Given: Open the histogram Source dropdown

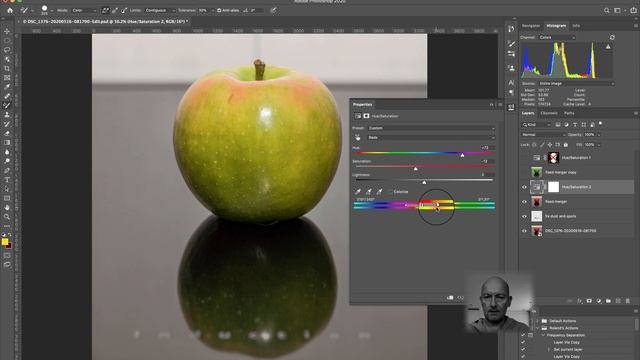Looking at the screenshot, I should [576, 84].
